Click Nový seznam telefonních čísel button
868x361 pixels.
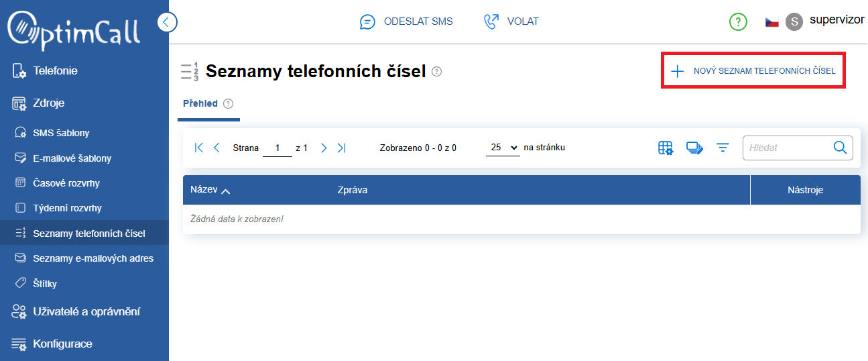coord(753,70)
